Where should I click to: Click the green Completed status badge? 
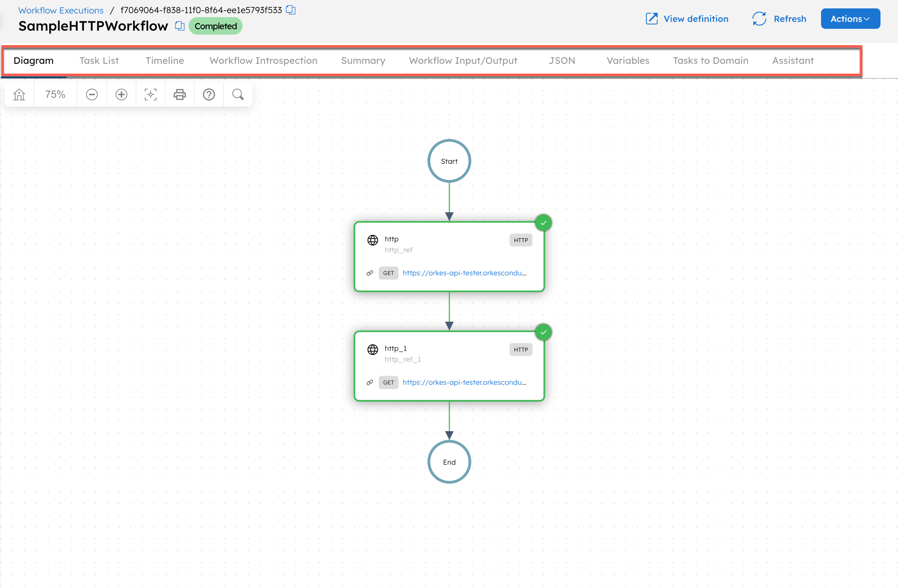[x=216, y=26]
